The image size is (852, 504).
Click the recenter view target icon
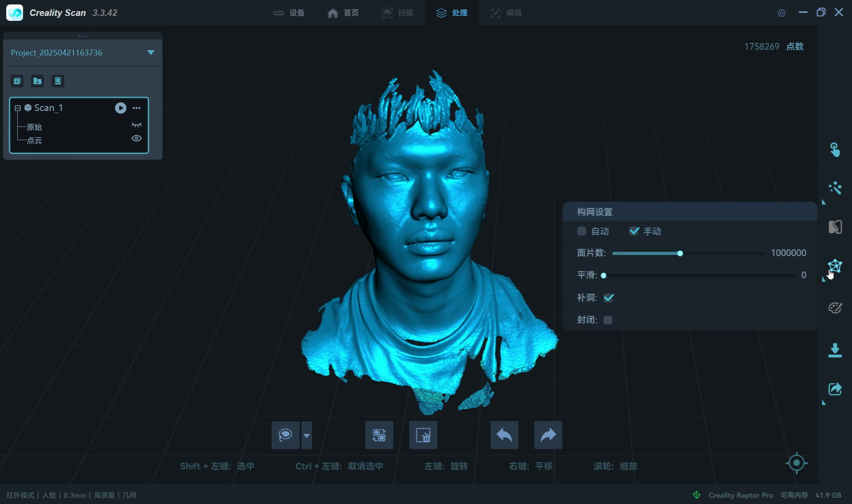(796, 463)
